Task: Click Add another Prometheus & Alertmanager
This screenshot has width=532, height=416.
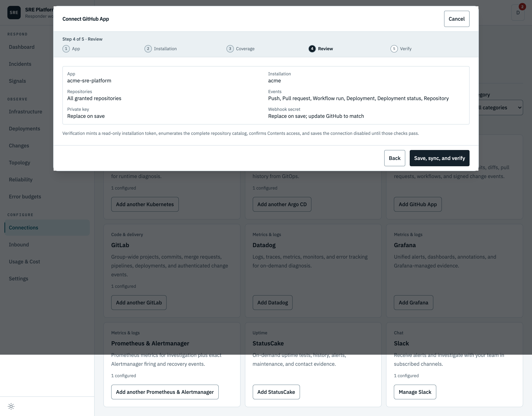Action: pyautogui.click(x=165, y=392)
